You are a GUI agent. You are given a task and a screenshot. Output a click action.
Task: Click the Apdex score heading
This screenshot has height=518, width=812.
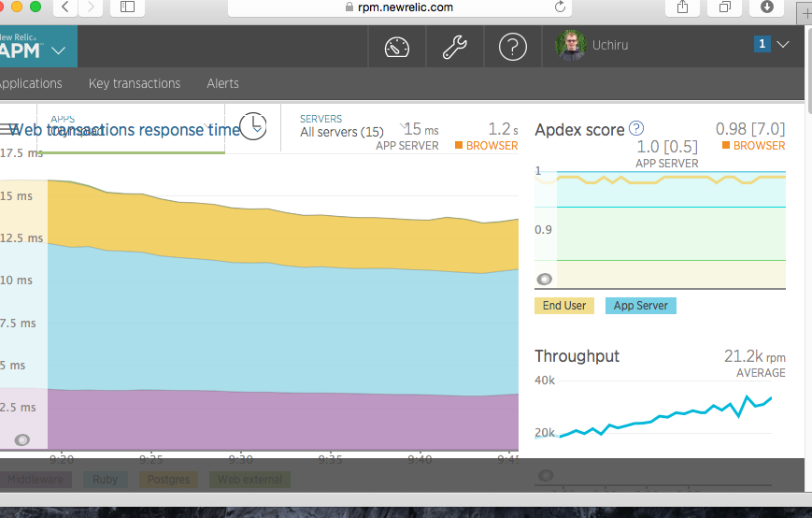579,129
